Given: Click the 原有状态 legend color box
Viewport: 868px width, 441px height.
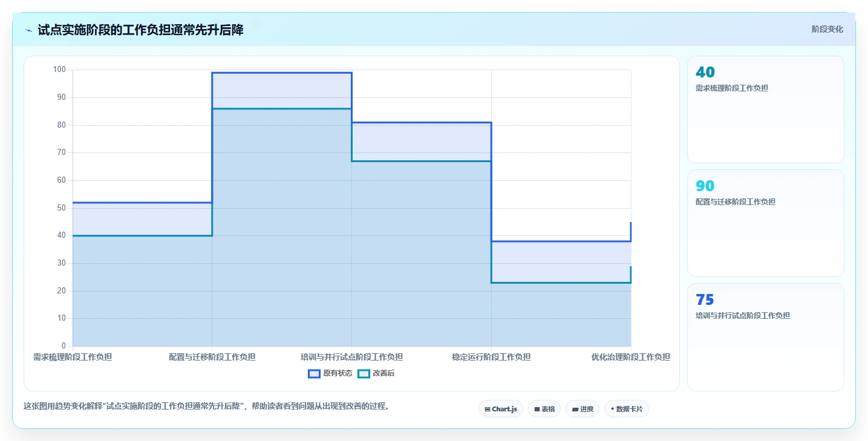Looking at the screenshot, I should [x=314, y=373].
